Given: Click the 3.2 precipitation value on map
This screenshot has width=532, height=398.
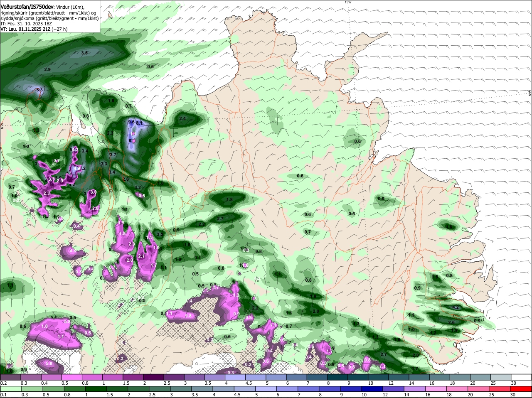Looking at the screenshot, I should tap(138, 187).
